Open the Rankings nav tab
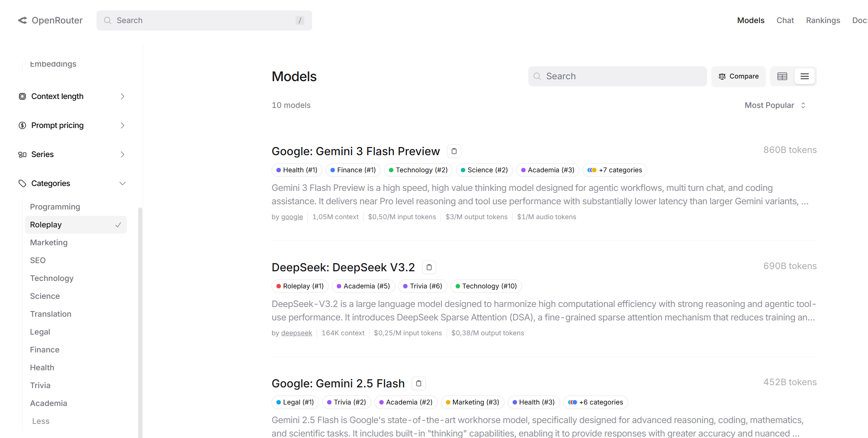This screenshot has width=868, height=438. (823, 20)
